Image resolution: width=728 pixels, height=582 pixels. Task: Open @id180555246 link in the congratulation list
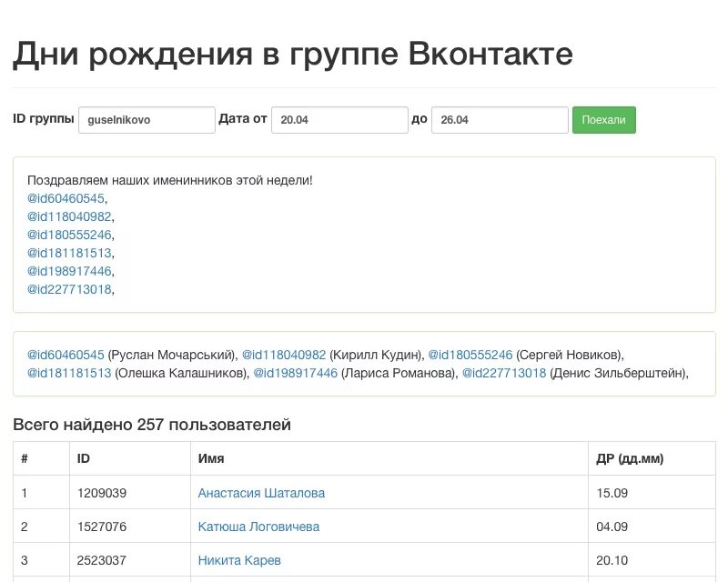pos(70,235)
